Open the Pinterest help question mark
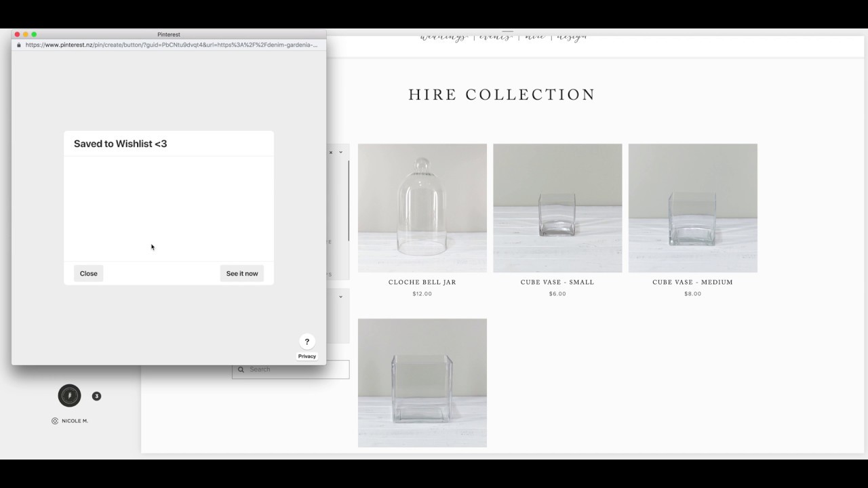Screen dimensions: 868x488 coord(307,342)
